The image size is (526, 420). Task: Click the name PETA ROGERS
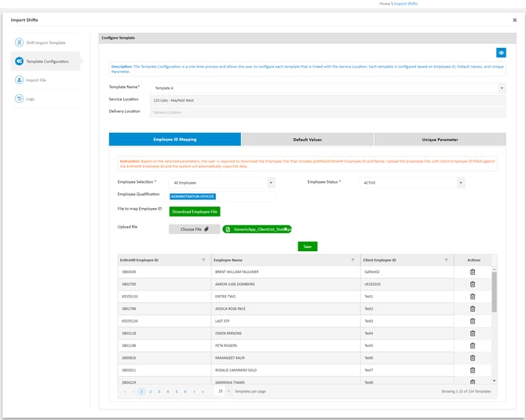226,345
